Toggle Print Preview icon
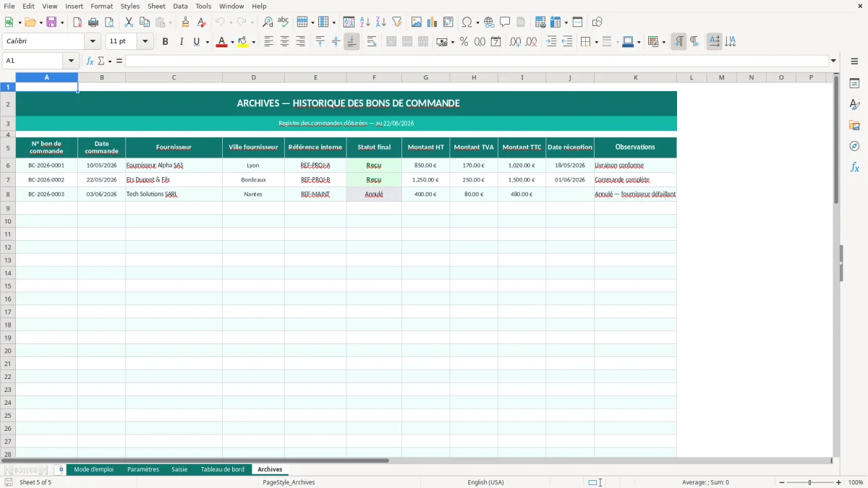The height and width of the screenshot is (488, 868). [x=109, y=22]
